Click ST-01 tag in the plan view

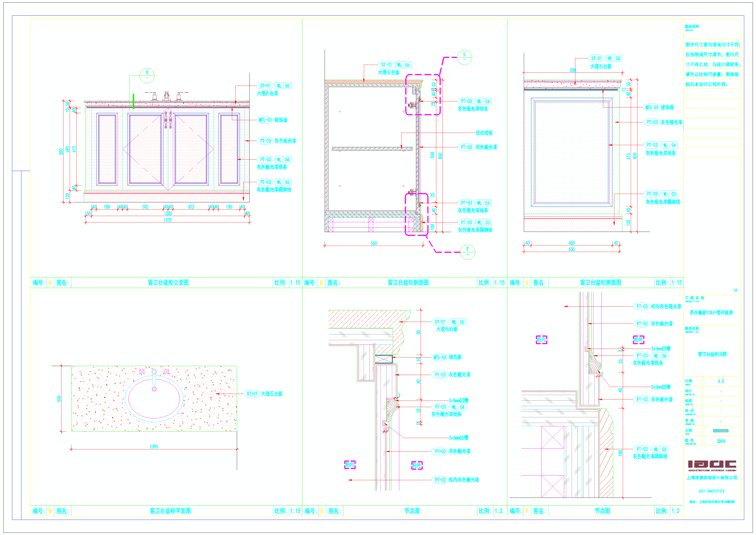[x=252, y=394]
